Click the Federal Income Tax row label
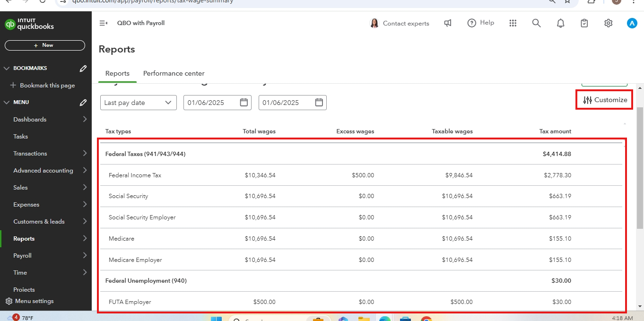 [x=135, y=175]
